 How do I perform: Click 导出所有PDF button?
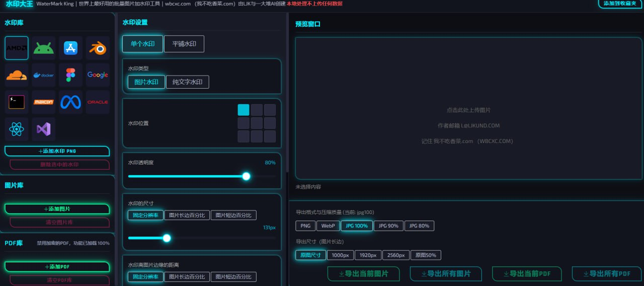(x=608, y=274)
